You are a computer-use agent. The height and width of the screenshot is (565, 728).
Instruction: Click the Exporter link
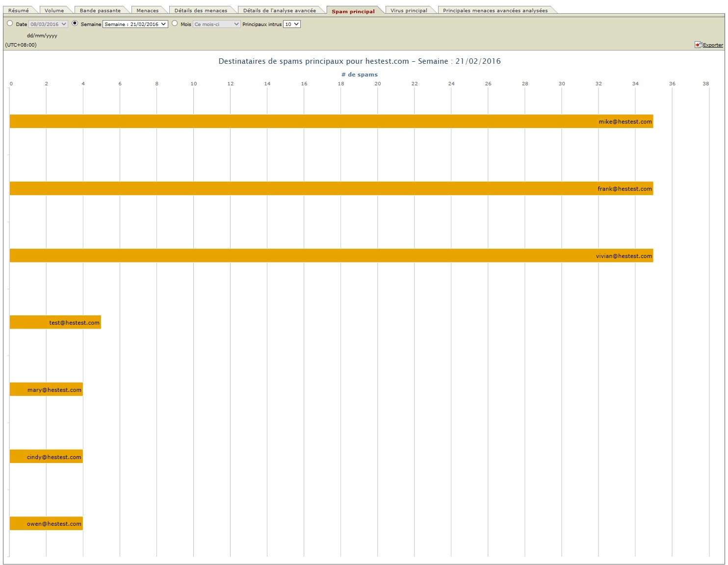[712, 45]
